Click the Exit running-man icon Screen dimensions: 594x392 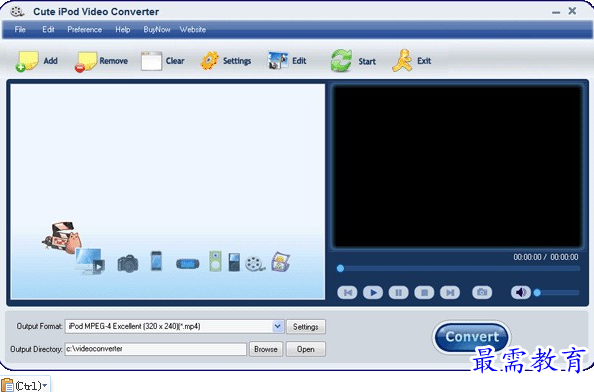point(402,61)
